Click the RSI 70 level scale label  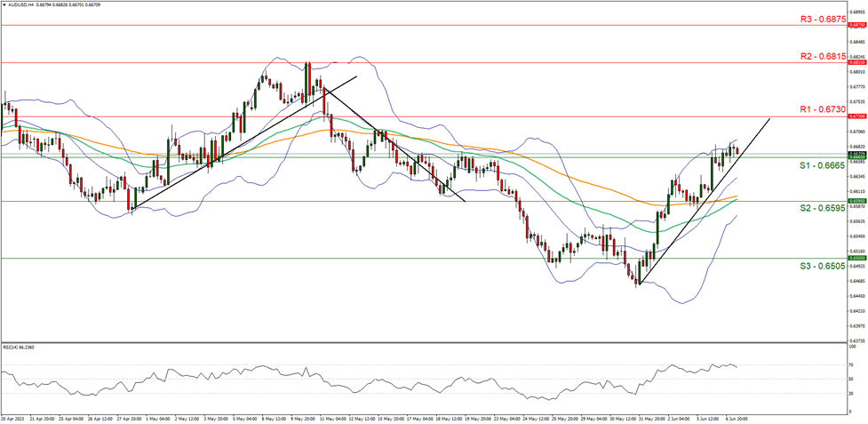pyautogui.click(x=853, y=340)
